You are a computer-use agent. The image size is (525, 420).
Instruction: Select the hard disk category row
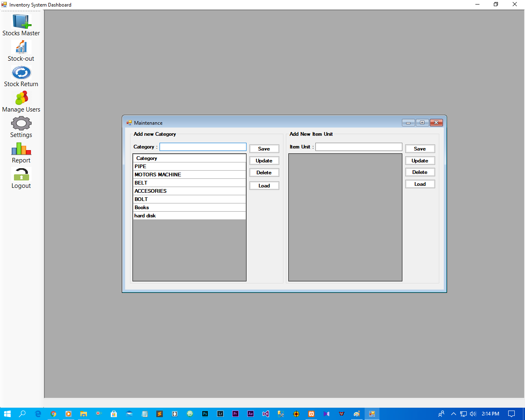pos(189,216)
